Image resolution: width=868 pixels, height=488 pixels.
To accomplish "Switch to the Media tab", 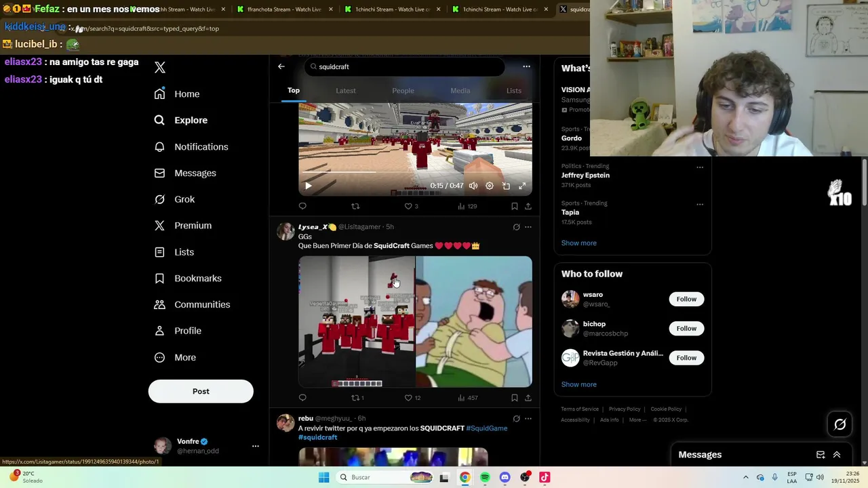I will tap(460, 90).
